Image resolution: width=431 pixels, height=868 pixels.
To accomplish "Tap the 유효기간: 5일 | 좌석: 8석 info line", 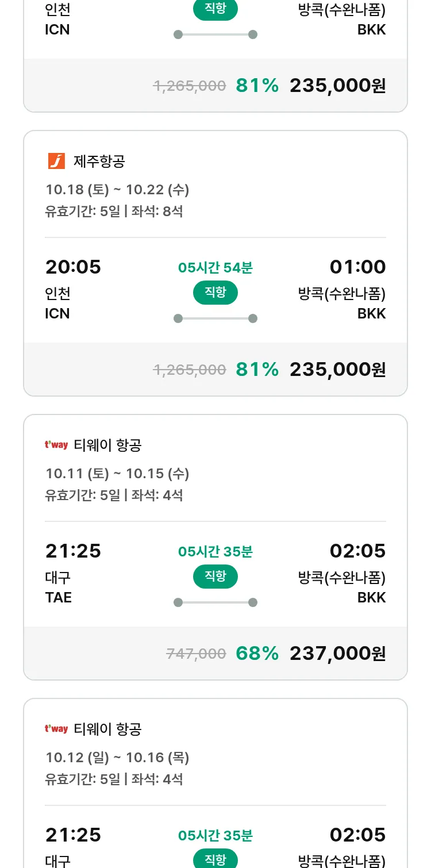I will (x=114, y=211).
